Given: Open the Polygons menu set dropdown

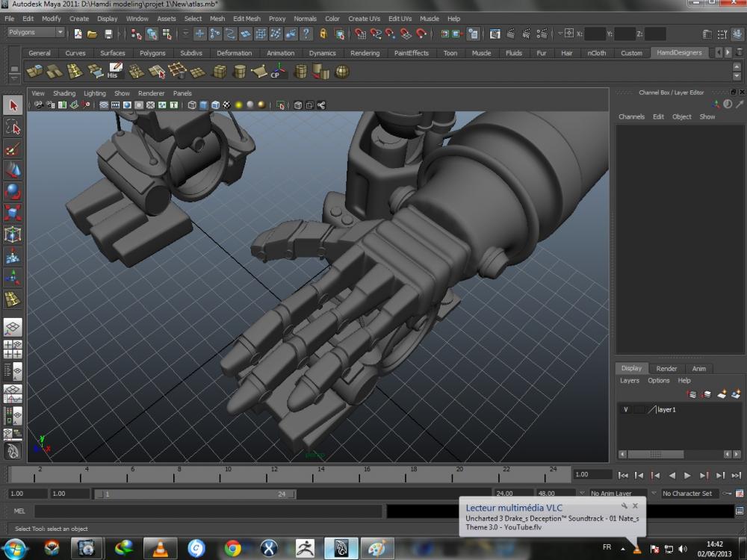Looking at the screenshot, I should [x=36, y=33].
